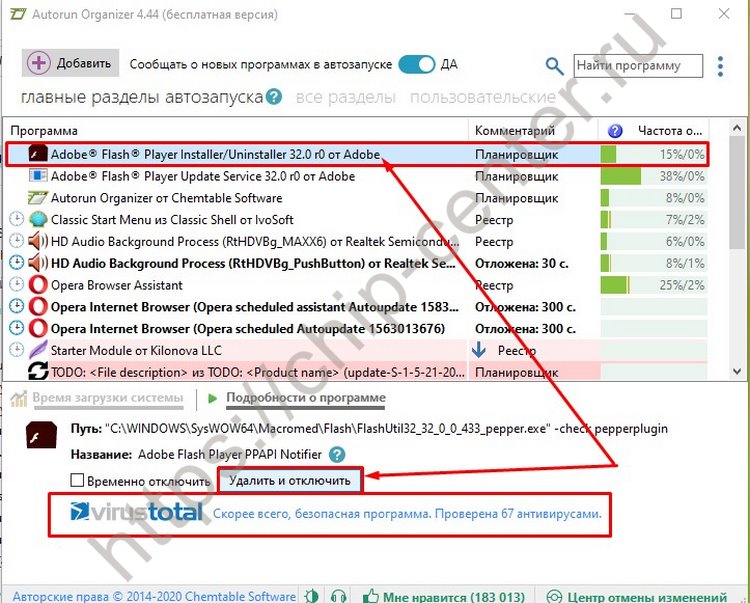Click the 25%/2% frequency bar of Opera Assistant
The height and width of the screenshot is (603, 750).
653,285
